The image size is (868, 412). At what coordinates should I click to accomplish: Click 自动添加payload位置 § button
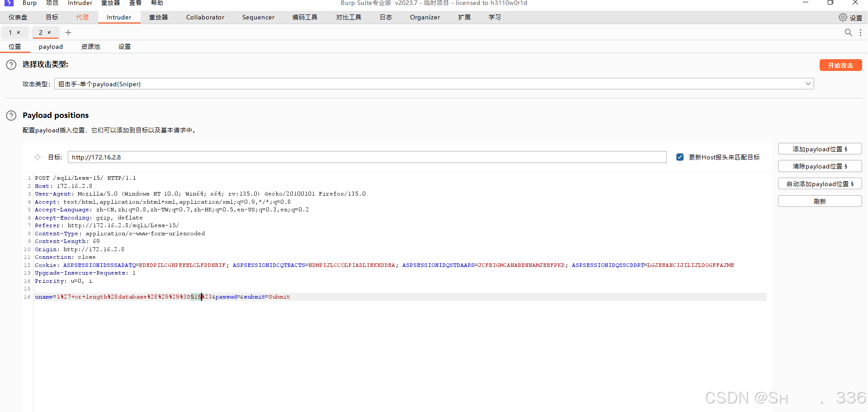tap(820, 184)
